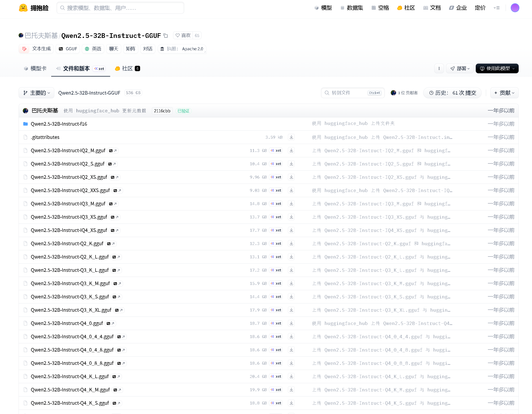This screenshot has width=532, height=414.
Task: Expand the 使用此模型 dropdown
Action: click(x=497, y=68)
